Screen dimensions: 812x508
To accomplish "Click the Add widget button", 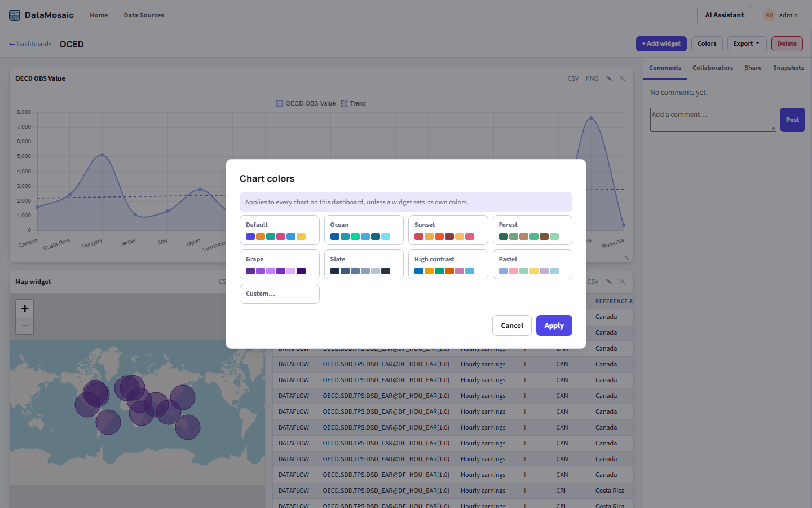I will (x=661, y=43).
